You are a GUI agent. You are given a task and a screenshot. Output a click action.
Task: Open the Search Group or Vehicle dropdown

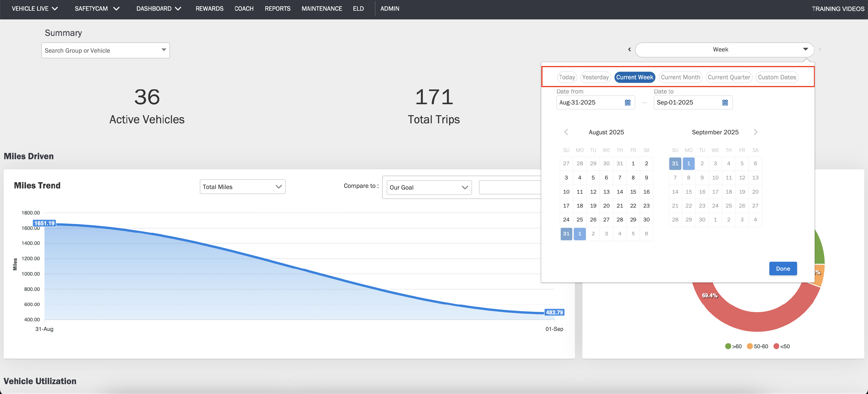[x=106, y=51]
